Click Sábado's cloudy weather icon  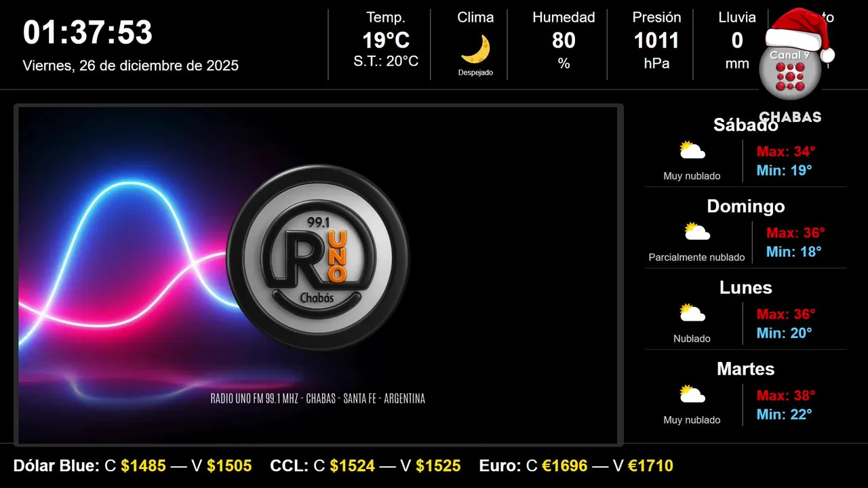[x=692, y=150]
